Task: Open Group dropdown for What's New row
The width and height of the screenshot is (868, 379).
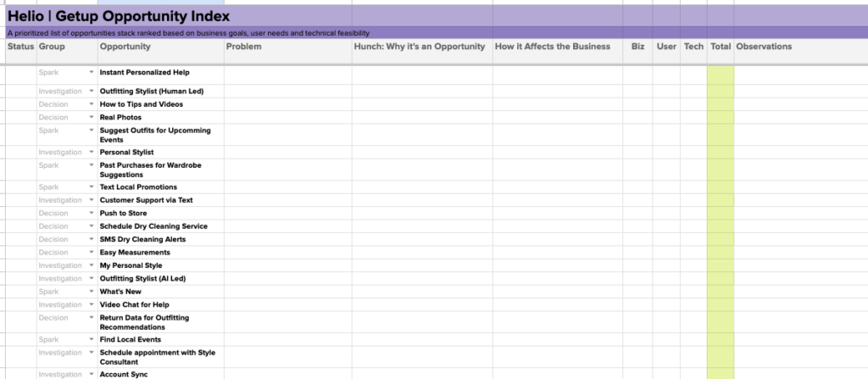Action: pyautogui.click(x=92, y=292)
